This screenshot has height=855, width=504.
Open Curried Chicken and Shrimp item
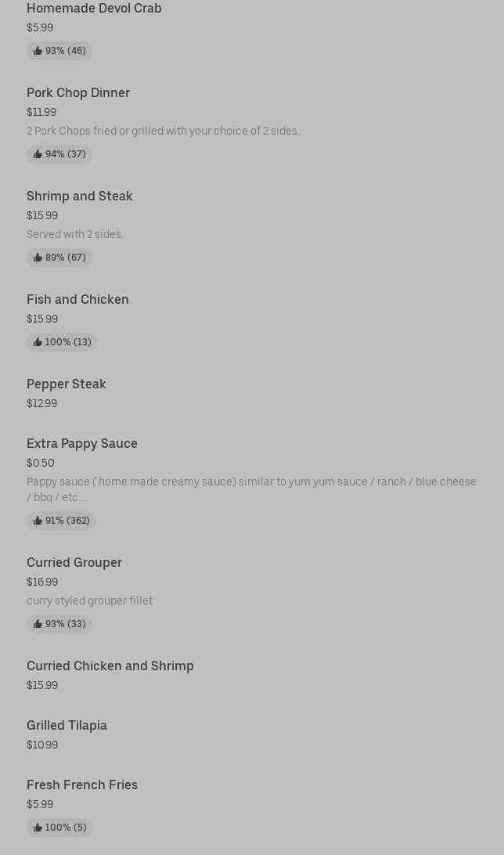point(110,666)
